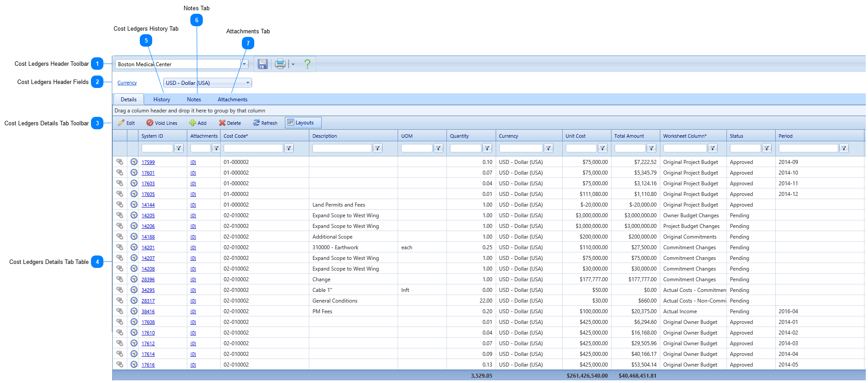The image size is (868, 383).
Task: Click the circular status icon for row 14201
Action: 134,247
